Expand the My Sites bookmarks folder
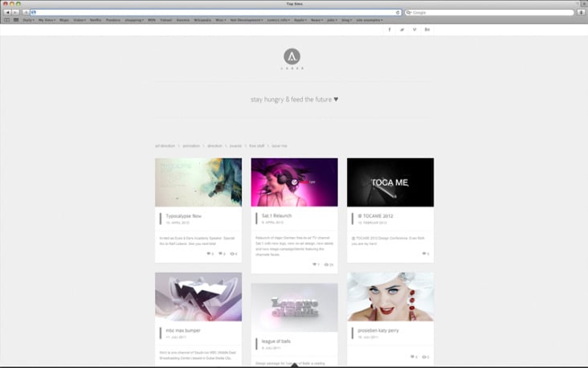 click(x=47, y=20)
